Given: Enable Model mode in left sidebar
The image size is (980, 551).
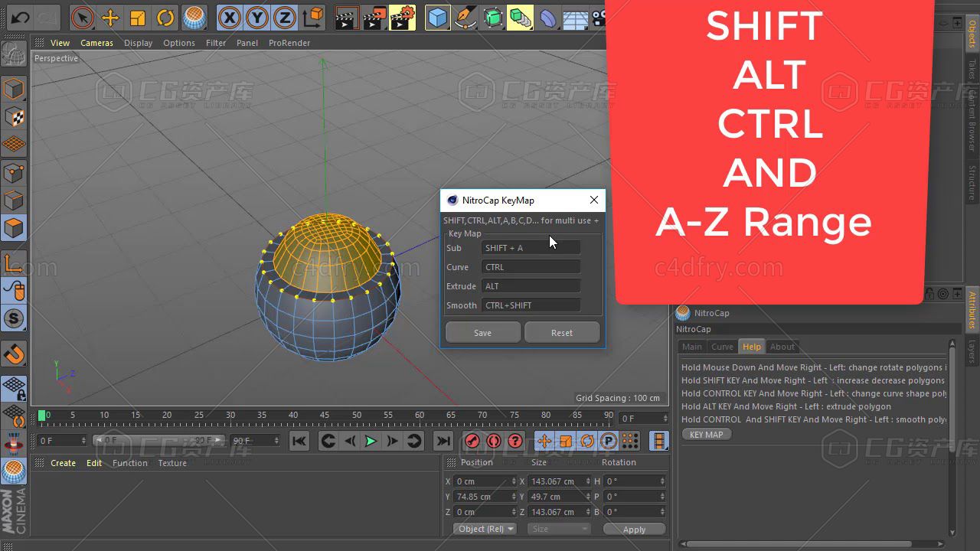Looking at the screenshot, I should click(14, 89).
